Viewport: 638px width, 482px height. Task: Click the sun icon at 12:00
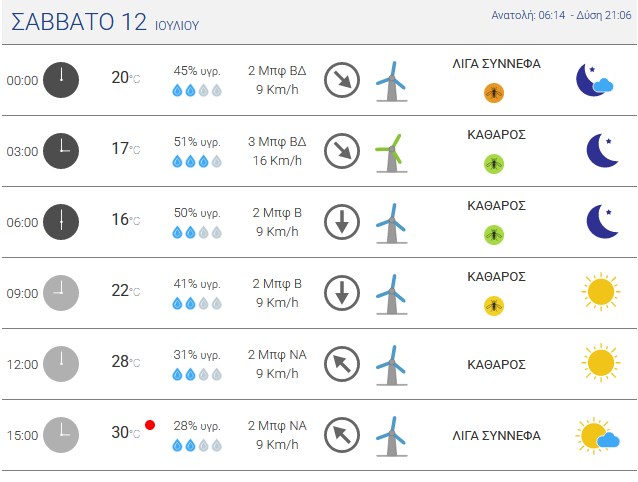click(x=601, y=363)
